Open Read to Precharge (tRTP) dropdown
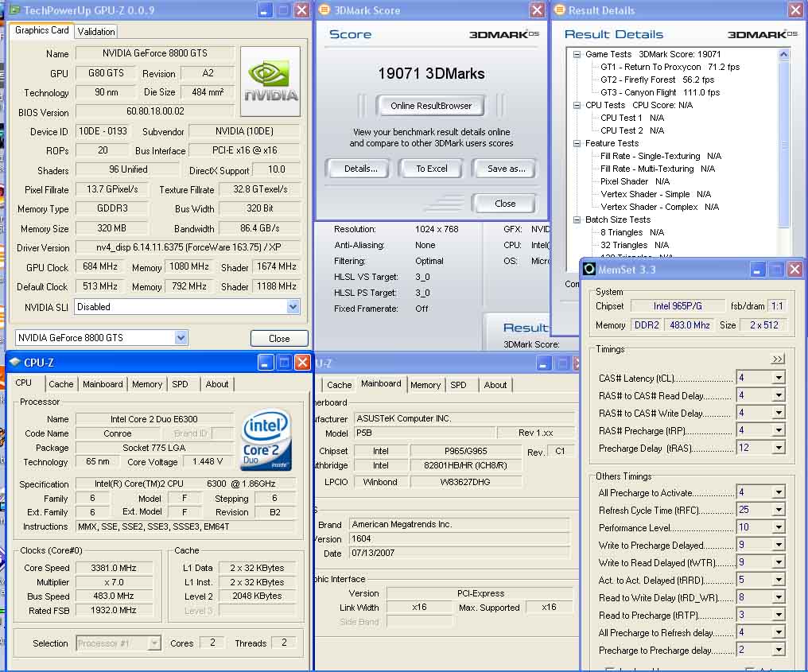The width and height of the screenshot is (808, 672). 779,615
